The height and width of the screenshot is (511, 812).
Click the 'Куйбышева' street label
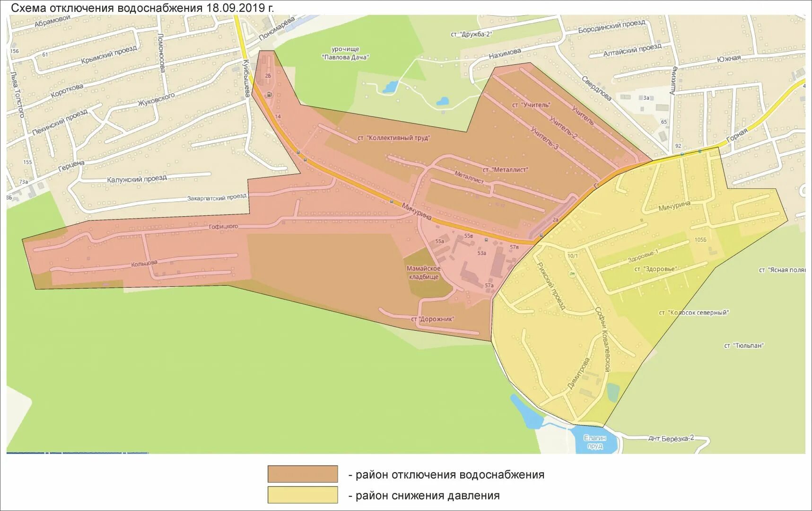click(x=246, y=79)
